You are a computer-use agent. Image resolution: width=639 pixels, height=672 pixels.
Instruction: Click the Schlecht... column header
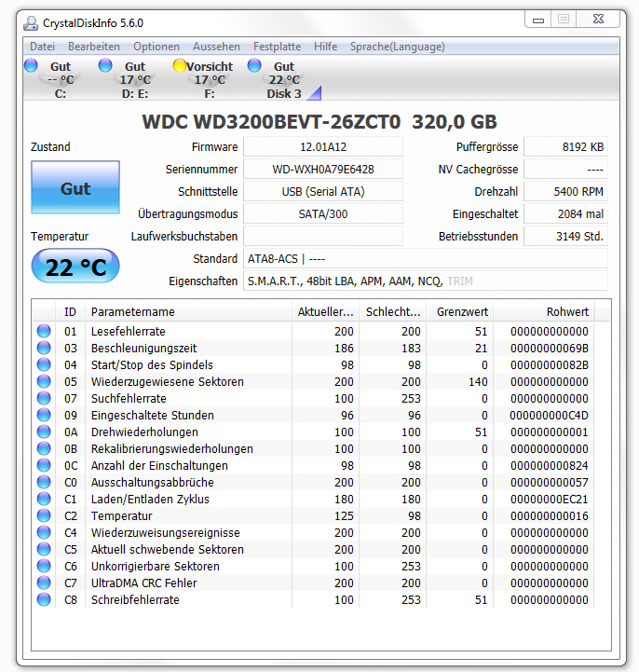click(393, 311)
